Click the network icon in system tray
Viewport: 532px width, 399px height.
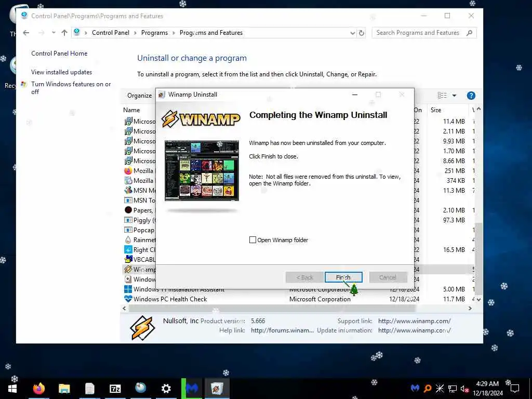[453, 389]
